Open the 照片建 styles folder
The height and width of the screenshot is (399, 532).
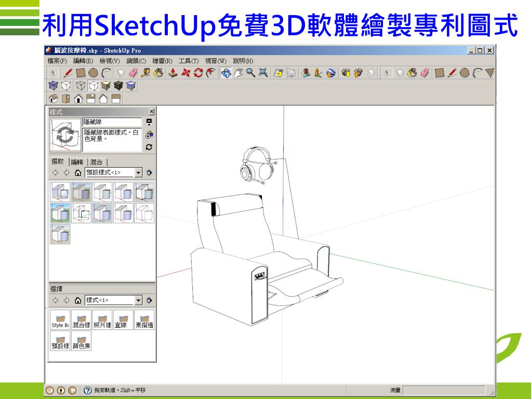click(102, 320)
